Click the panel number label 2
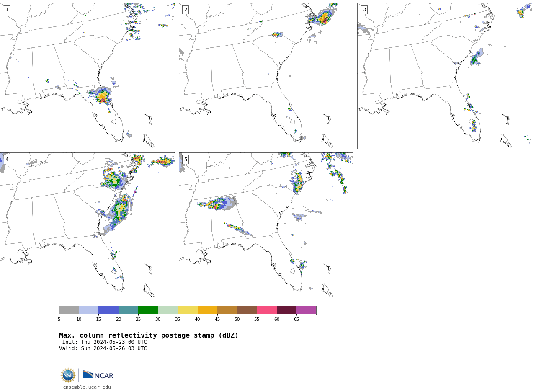This screenshot has height=392, width=536. (x=186, y=10)
